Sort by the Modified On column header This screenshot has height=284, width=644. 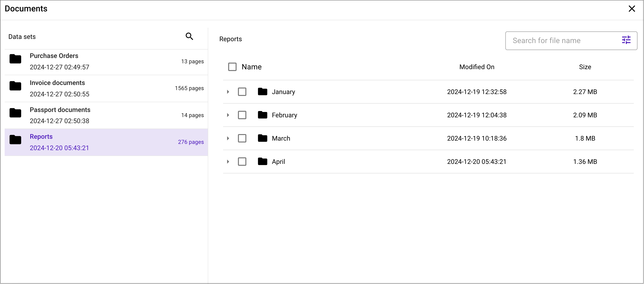pos(477,67)
